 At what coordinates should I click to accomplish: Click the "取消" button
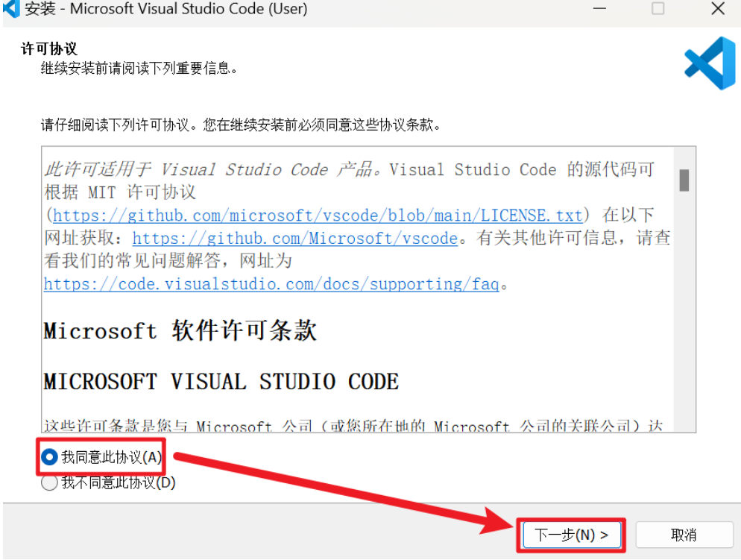point(684,535)
